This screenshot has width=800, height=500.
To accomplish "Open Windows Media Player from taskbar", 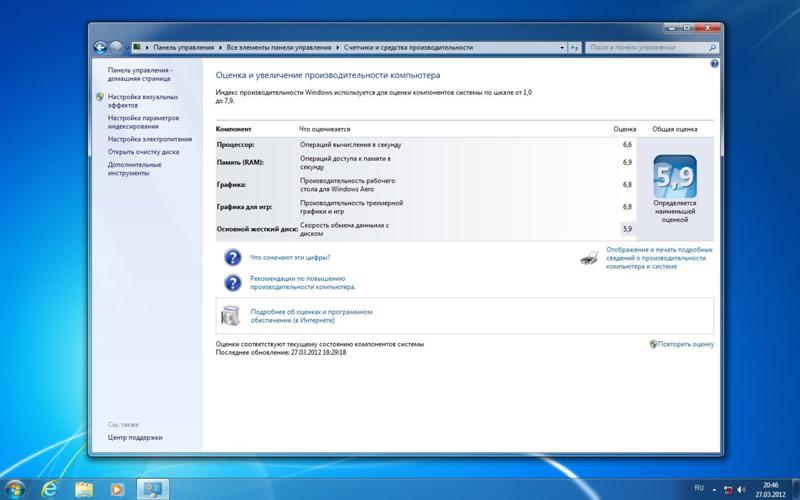I will point(118,489).
